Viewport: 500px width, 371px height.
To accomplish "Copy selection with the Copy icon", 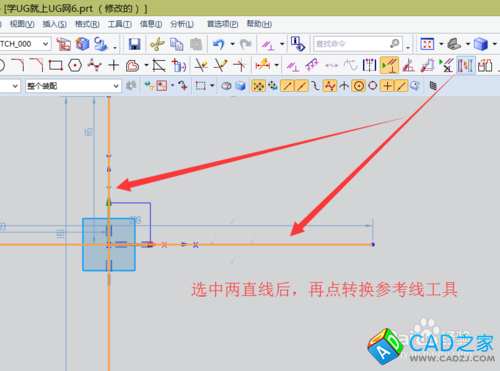I will click(177, 44).
